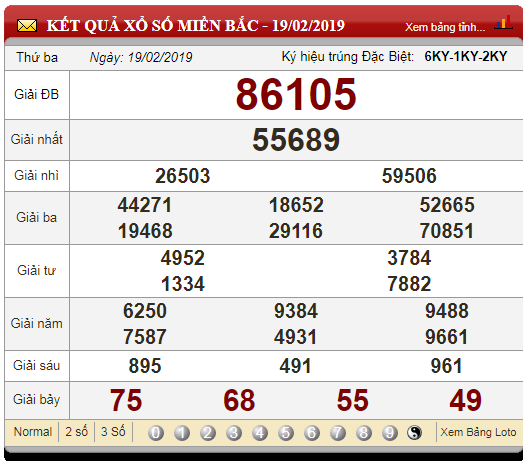
Task: Click fourth prize number 7882
Action: (x=409, y=284)
